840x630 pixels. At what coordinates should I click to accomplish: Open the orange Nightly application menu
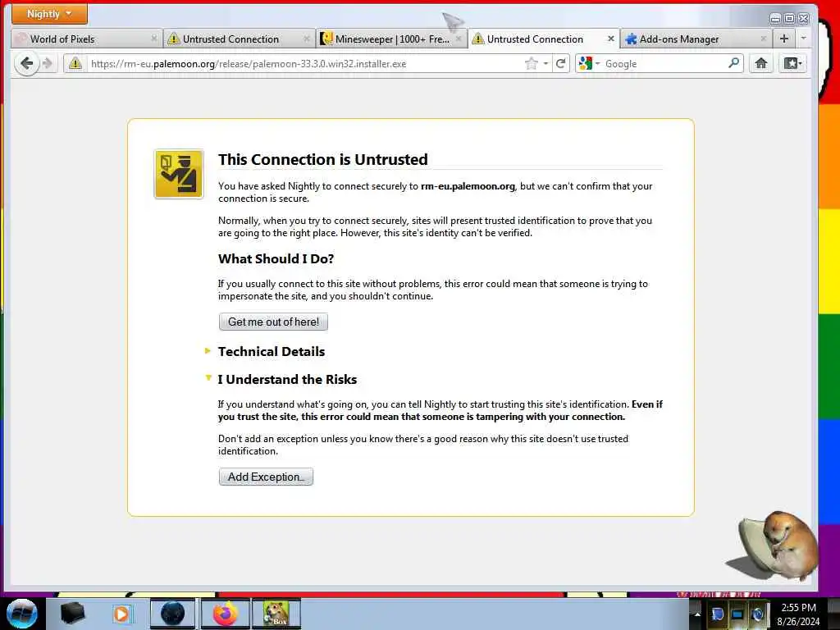coord(49,14)
